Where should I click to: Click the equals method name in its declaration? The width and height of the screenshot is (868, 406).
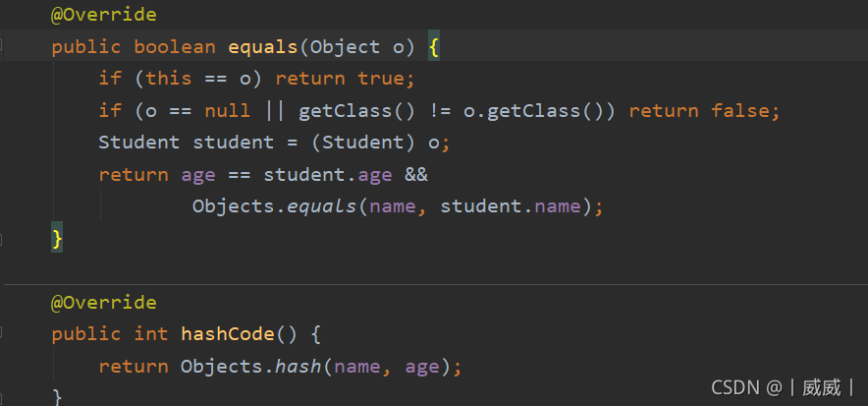[x=263, y=47]
